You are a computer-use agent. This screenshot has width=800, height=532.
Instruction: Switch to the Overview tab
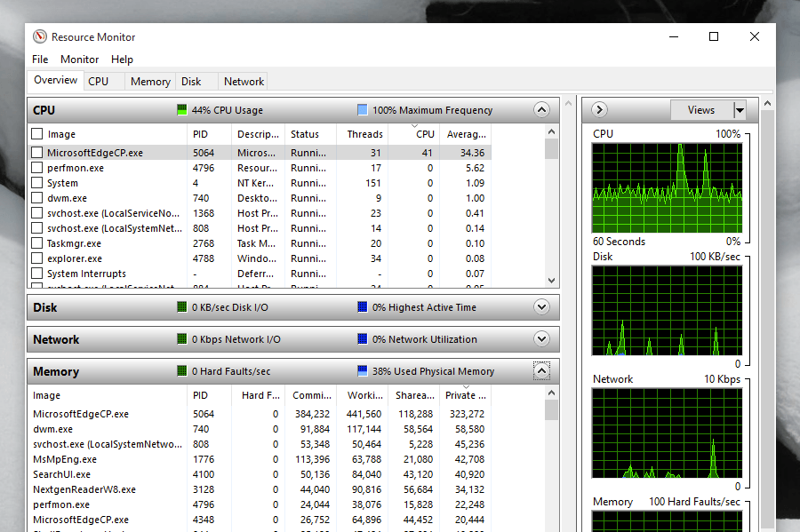(x=55, y=80)
